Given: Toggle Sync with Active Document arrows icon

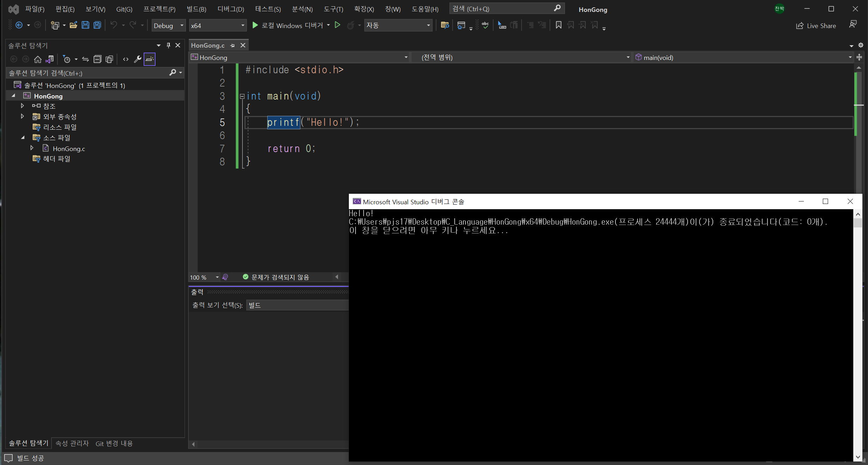Looking at the screenshot, I should [85, 59].
